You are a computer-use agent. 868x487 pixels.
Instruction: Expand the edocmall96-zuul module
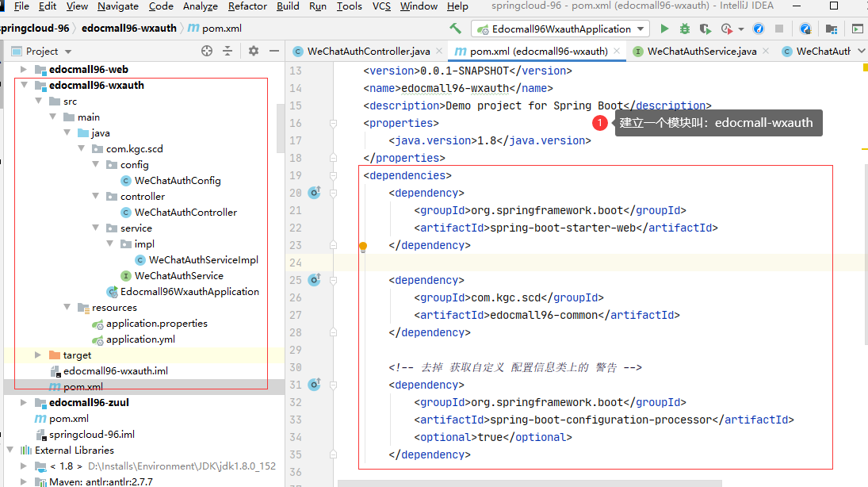pyautogui.click(x=23, y=402)
